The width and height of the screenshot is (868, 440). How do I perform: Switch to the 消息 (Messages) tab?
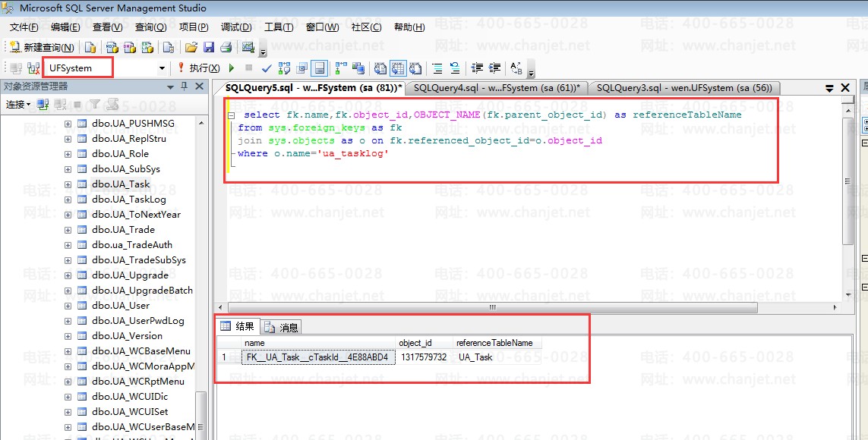pos(281,327)
